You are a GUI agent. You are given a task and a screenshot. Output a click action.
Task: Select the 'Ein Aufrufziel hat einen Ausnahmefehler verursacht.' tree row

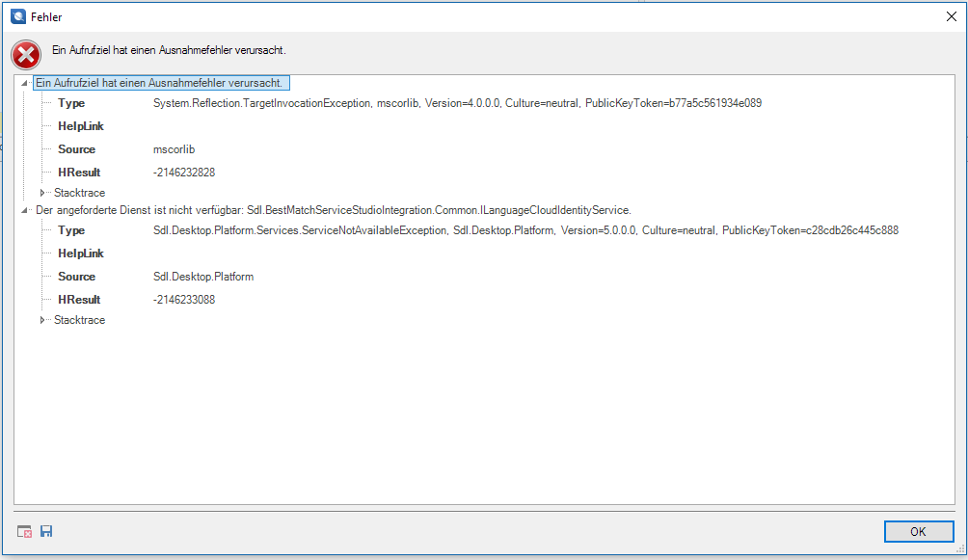pos(161,83)
